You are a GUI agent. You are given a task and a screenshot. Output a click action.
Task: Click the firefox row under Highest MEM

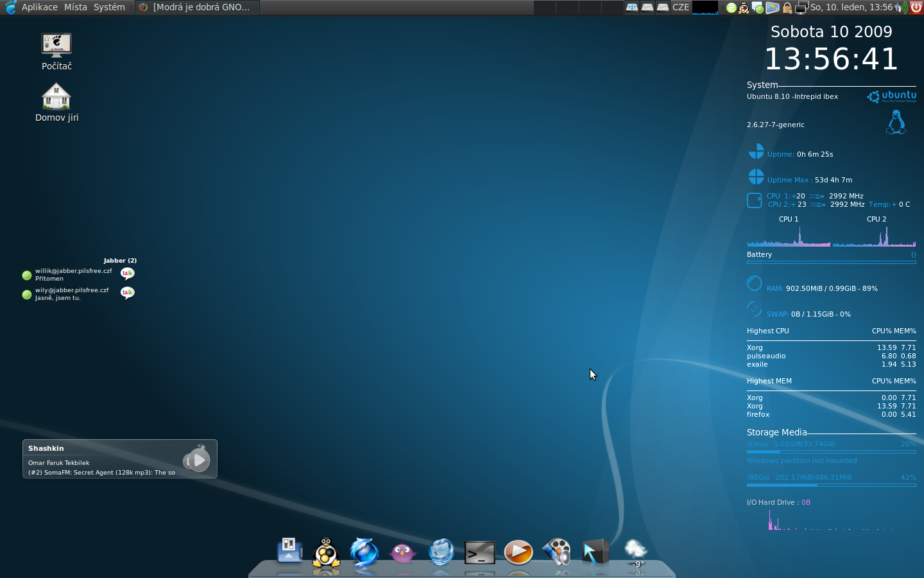(x=832, y=414)
